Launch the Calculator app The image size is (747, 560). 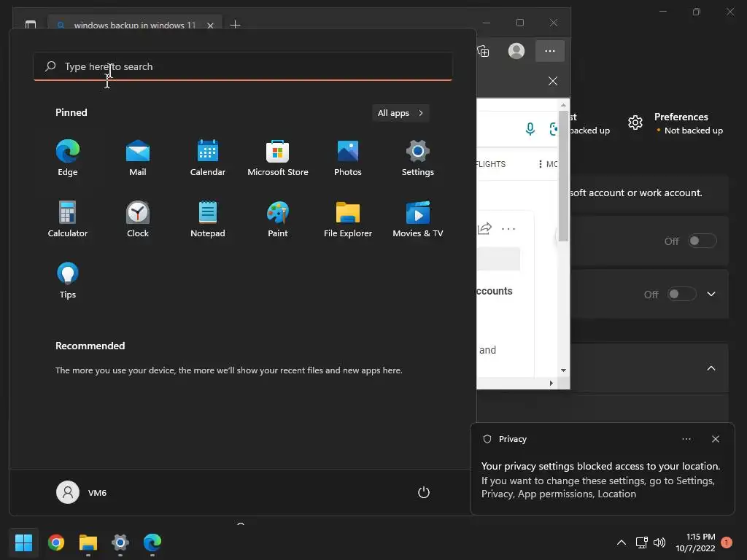click(x=68, y=219)
